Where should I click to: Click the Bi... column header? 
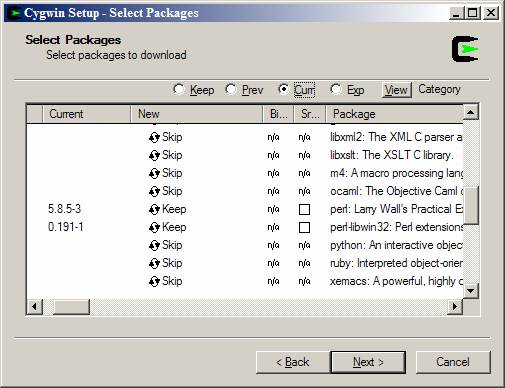pos(278,114)
